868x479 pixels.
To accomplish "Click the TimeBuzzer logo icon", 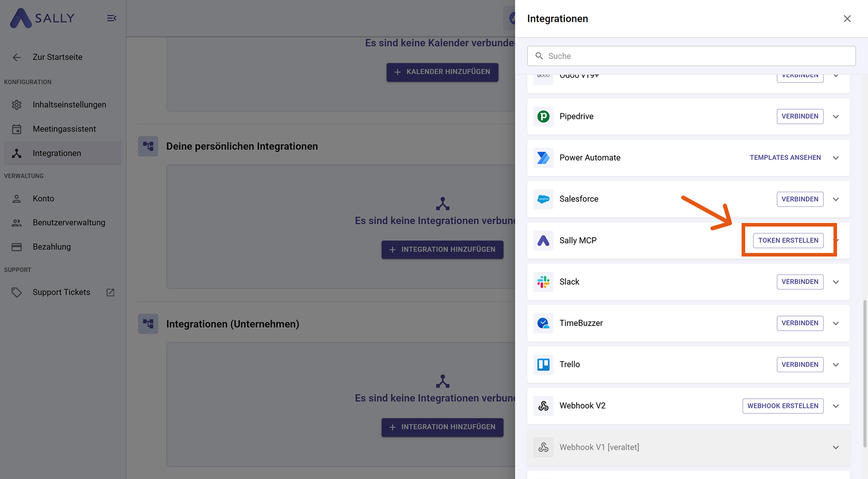I will [x=543, y=323].
